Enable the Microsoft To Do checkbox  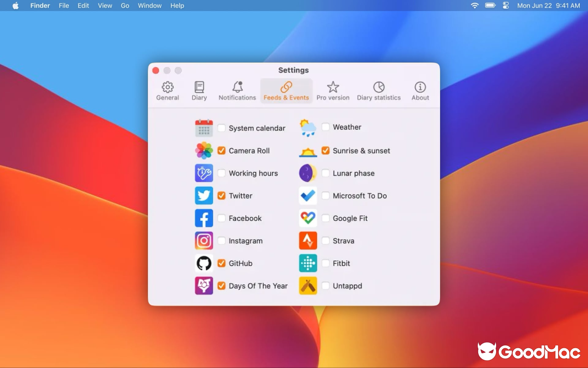coord(325,195)
